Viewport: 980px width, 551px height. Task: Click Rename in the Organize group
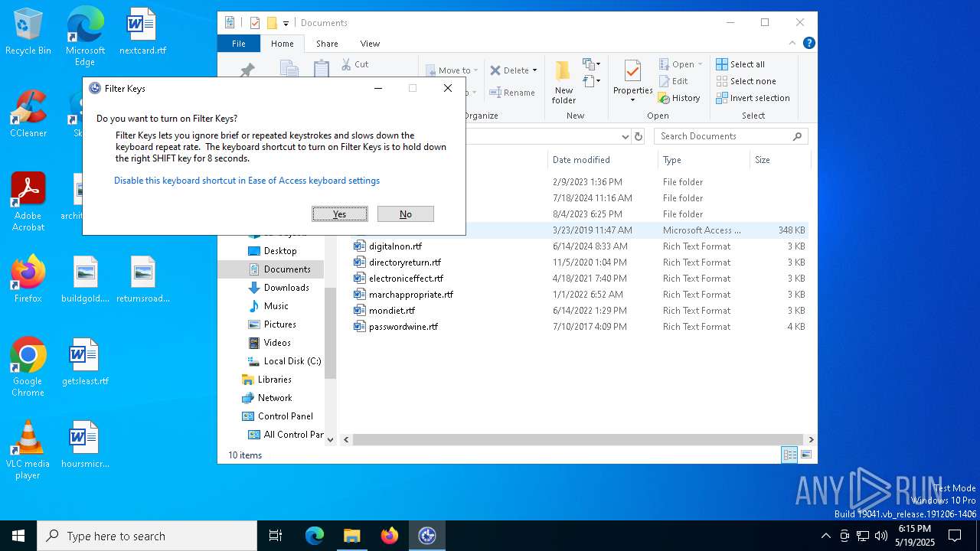(512, 93)
